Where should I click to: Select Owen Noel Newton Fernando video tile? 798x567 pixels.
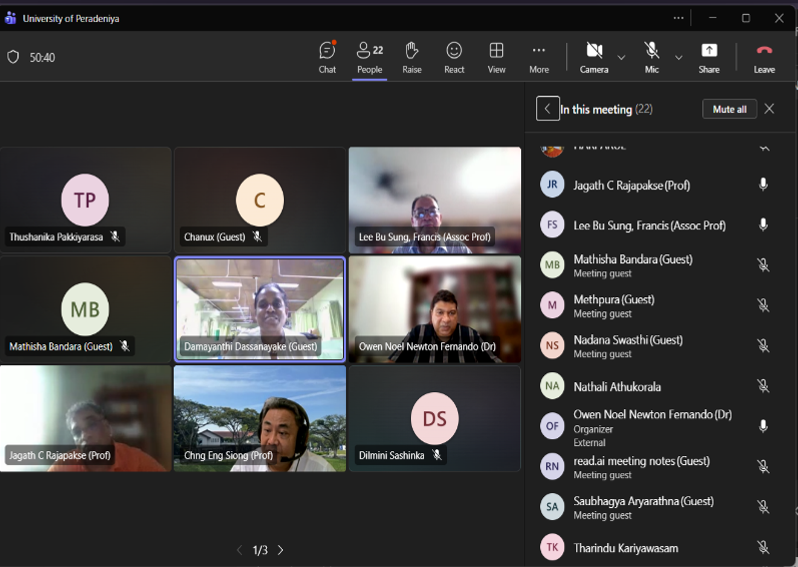click(435, 309)
